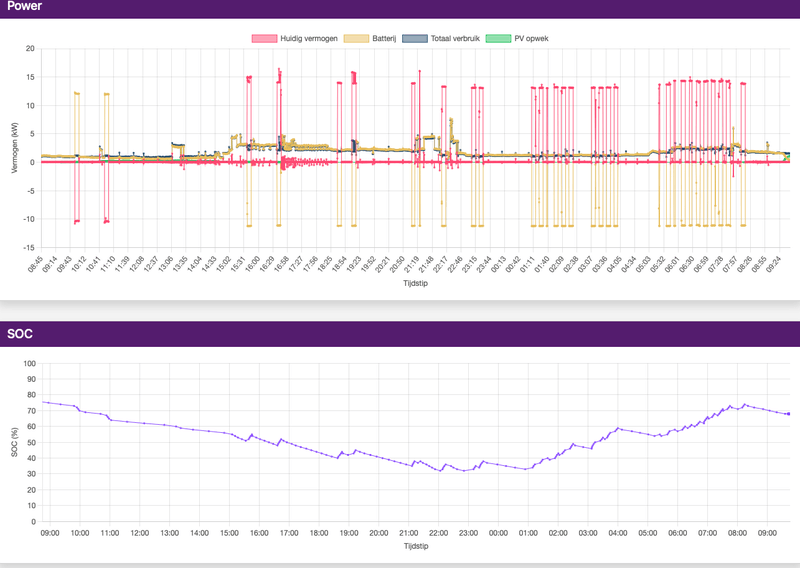Click the 09:24 label on Power x-axis
Viewport: 800px width, 568px height.
point(773,264)
